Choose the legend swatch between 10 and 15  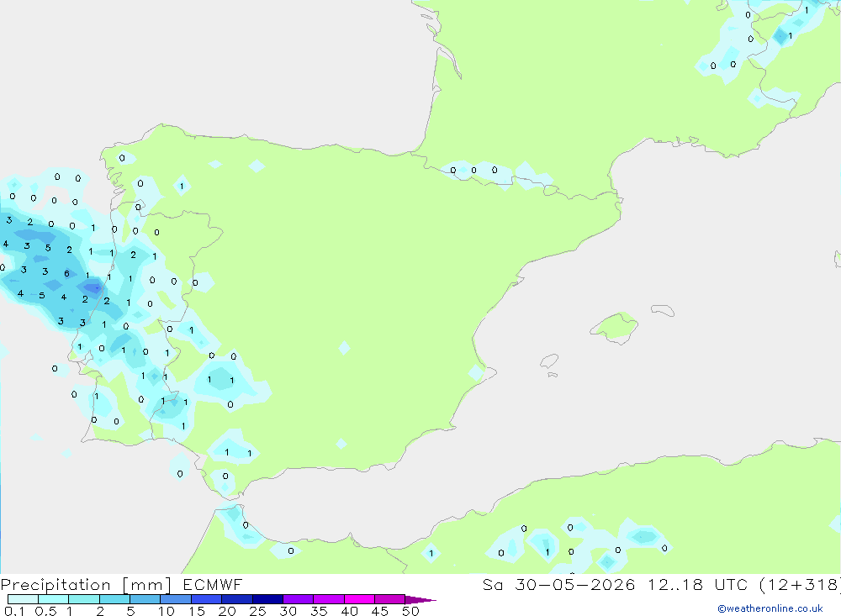click(176, 599)
